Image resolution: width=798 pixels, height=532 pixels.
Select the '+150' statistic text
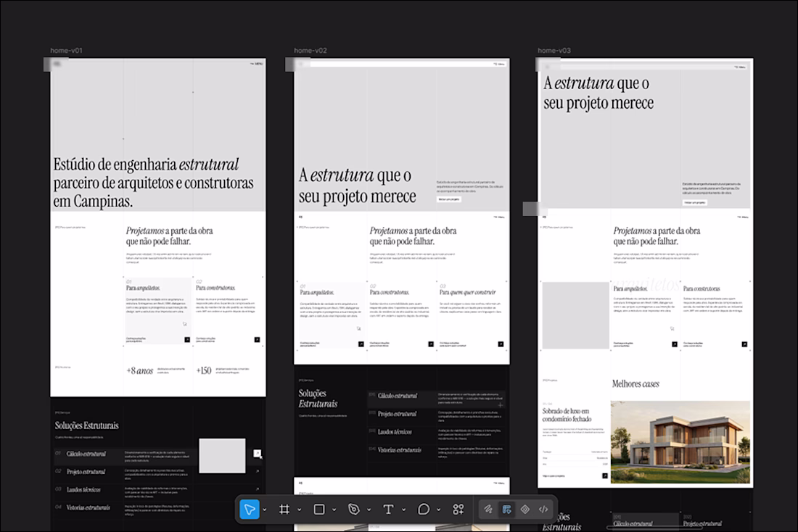point(204,371)
